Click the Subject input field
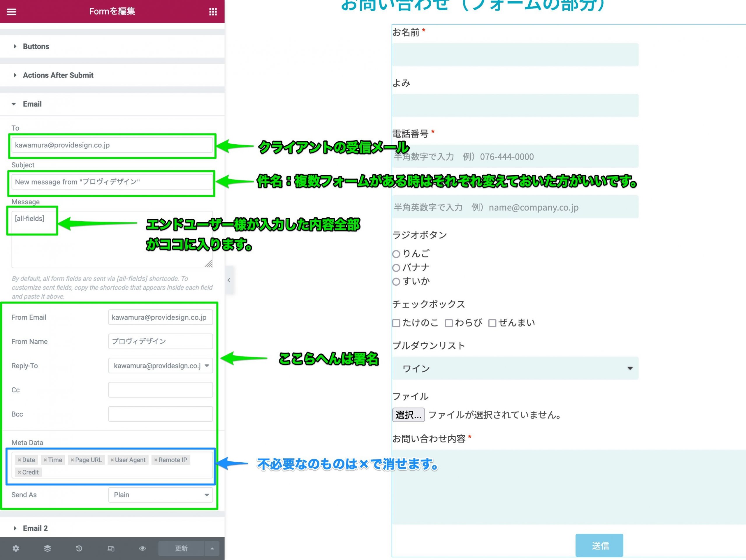The image size is (746, 560). [112, 182]
